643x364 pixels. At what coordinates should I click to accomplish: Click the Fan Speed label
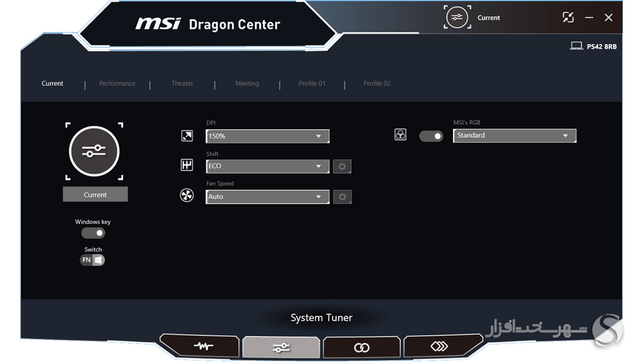tap(220, 183)
